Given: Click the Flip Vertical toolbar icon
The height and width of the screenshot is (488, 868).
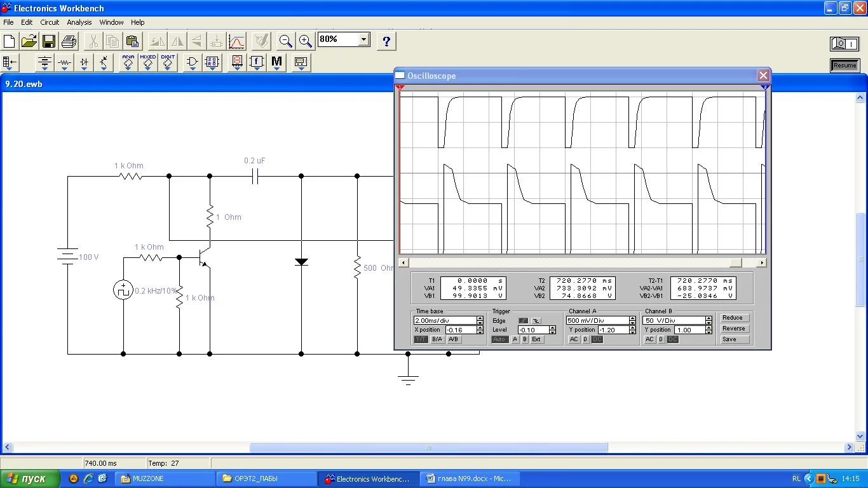Looking at the screenshot, I should pyautogui.click(x=197, y=41).
